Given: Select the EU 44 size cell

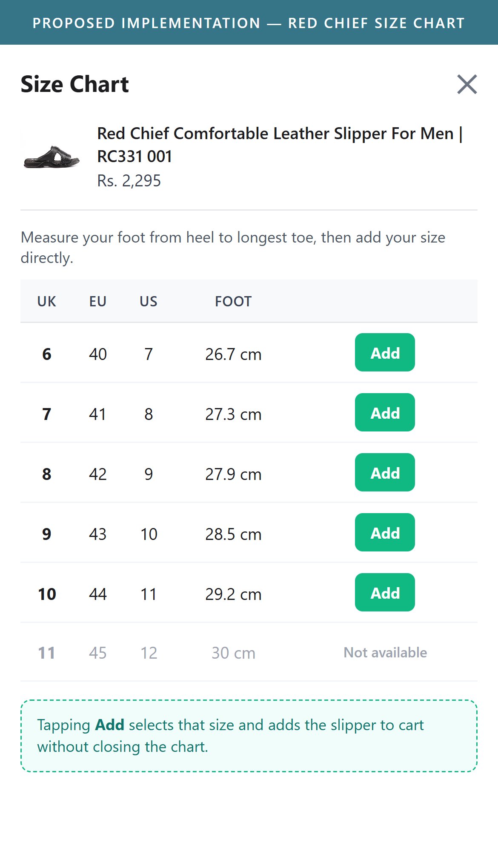Looking at the screenshot, I should click(x=97, y=594).
